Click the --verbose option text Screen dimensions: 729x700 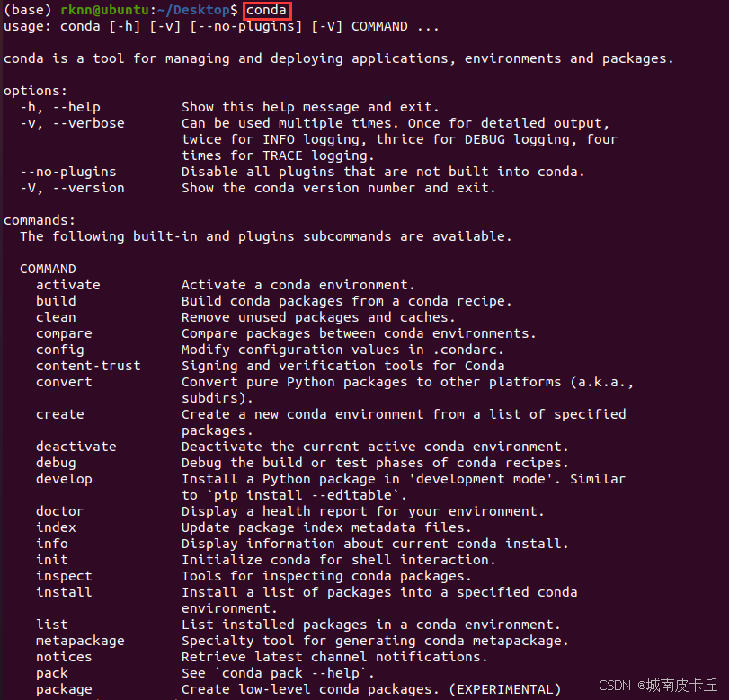[88, 123]
